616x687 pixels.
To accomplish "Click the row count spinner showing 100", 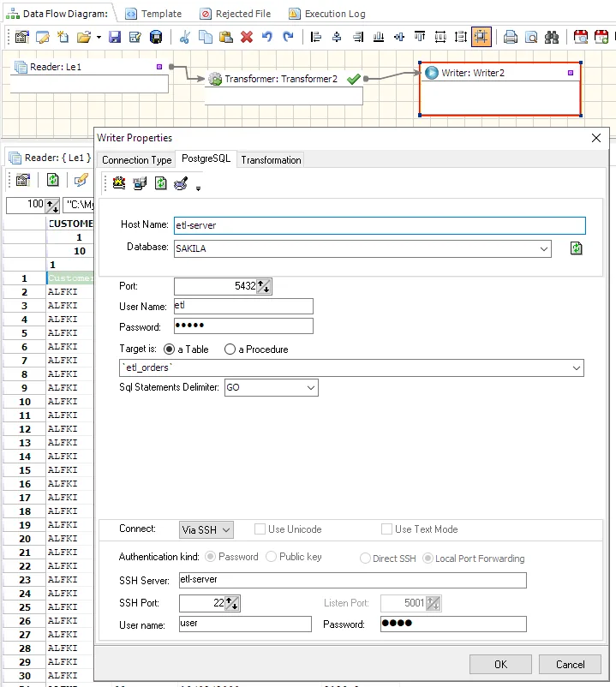I will (52, 205).
